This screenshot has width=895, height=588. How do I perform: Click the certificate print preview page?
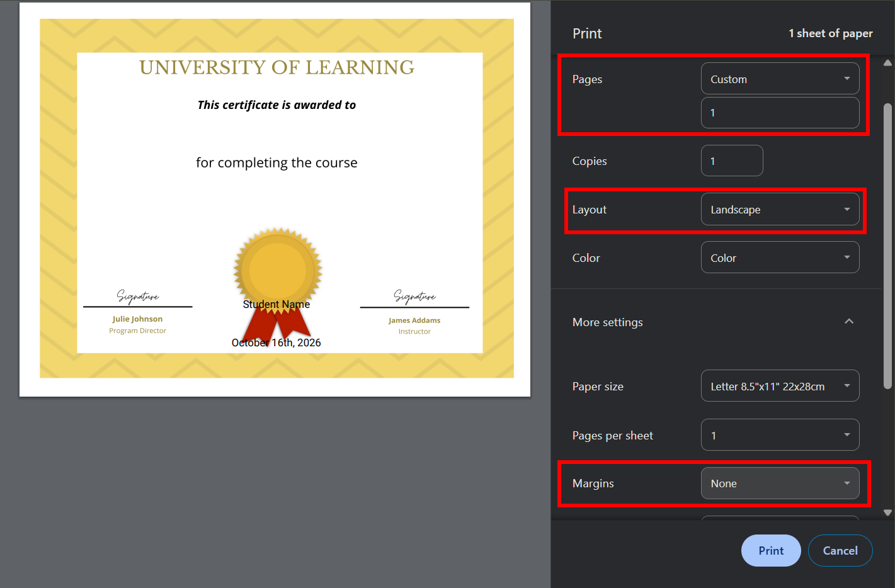coord(275,200)
